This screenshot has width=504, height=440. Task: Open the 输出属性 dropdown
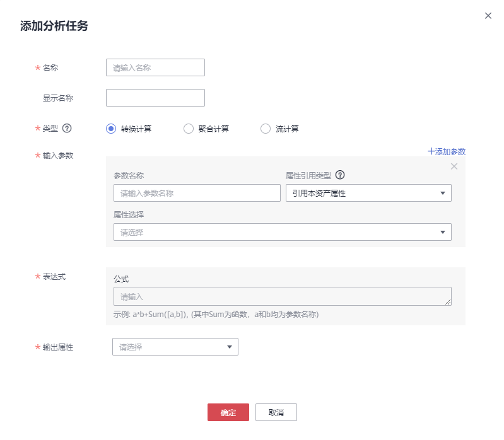175,347
